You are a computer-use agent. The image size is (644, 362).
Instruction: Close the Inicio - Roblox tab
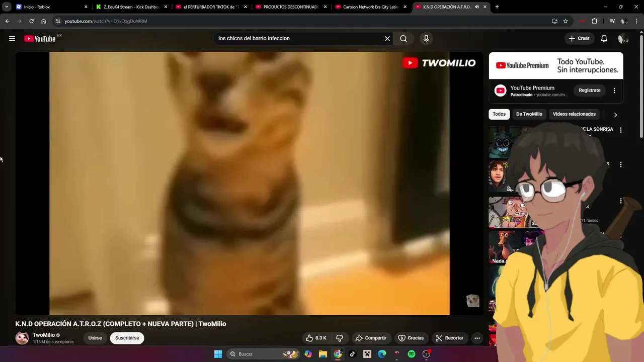tap(86, 7)
